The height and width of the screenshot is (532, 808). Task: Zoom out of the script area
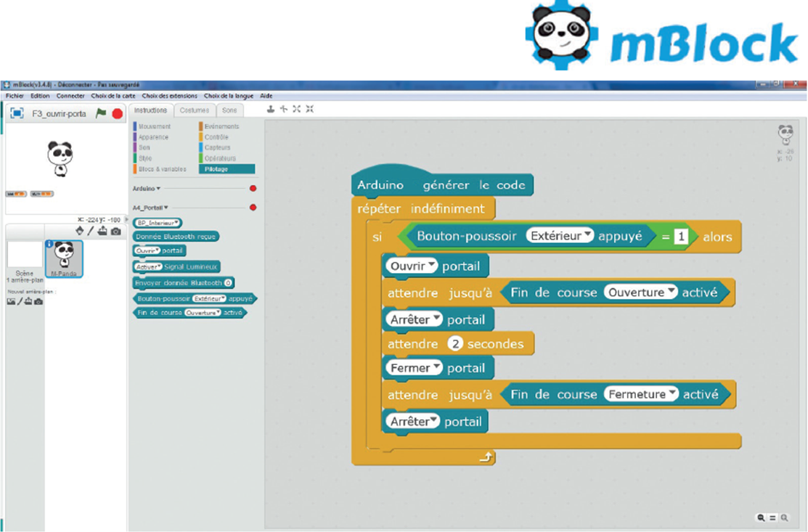[x=761, y=517]
